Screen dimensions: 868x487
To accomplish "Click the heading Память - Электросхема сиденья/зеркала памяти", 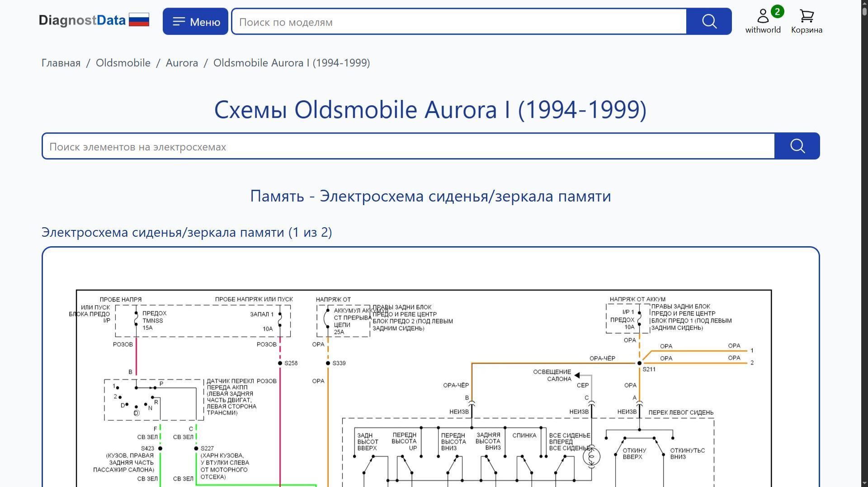I will pos(430,196).
